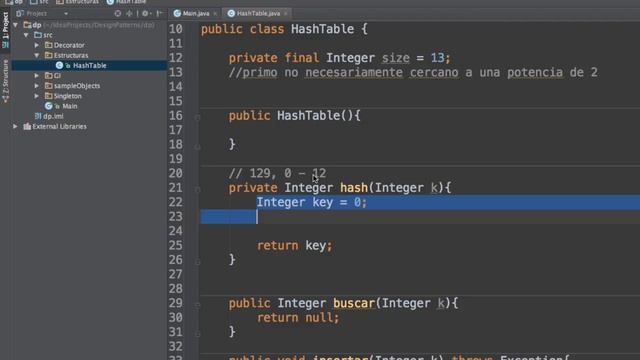Expand External Libraries node
Screen dimensions: 640x360
point(16,127)
